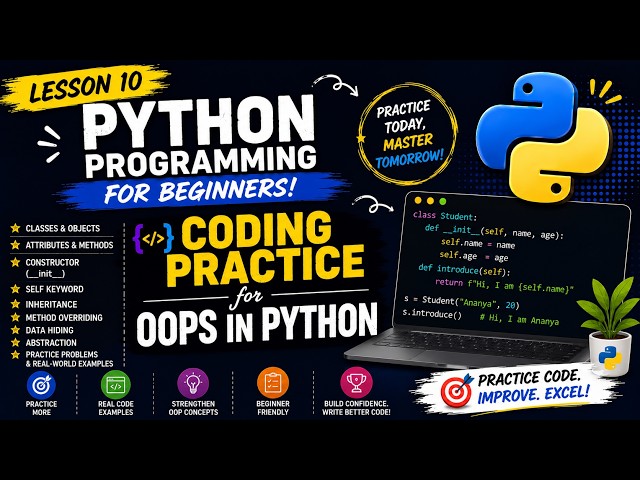Click the orange clipboard checklist icon

pos(273,384)
